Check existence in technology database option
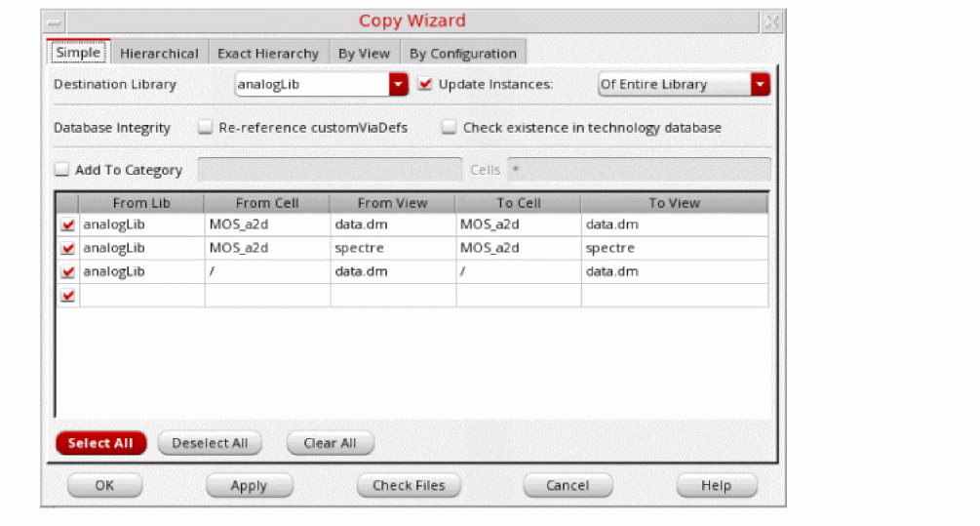Image resolution: width=980 pixels, height=526 pixels. (x=449, y=128)
